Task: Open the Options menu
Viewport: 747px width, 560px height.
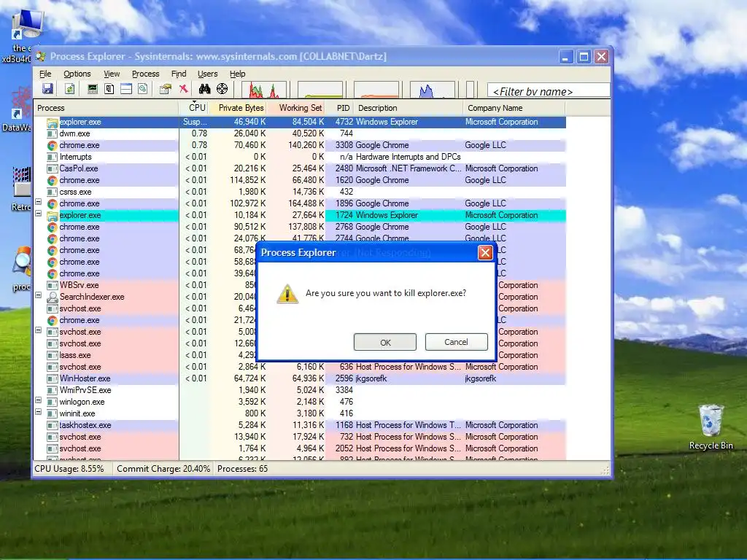Action: tap(77, 74)
